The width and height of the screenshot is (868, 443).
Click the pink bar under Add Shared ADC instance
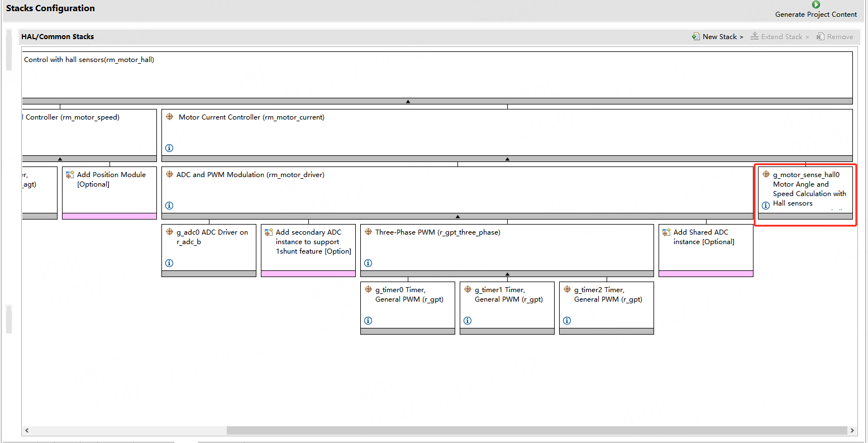click(705, 274)
